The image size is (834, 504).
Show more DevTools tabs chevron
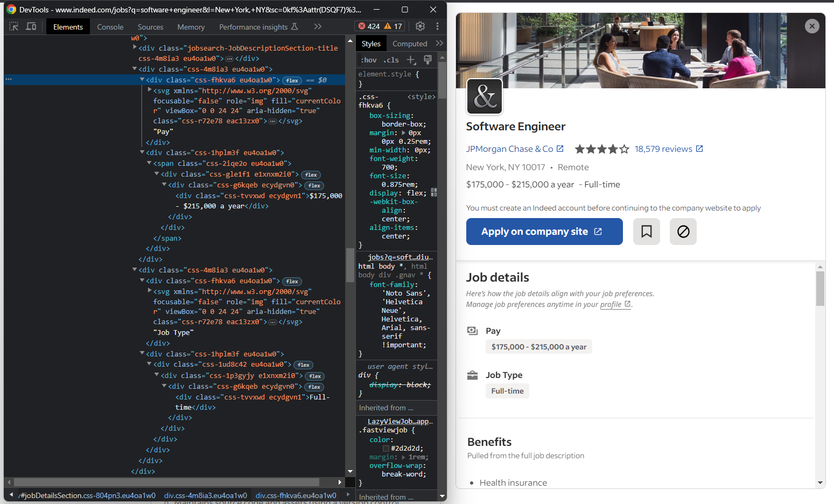click(318, 26)
